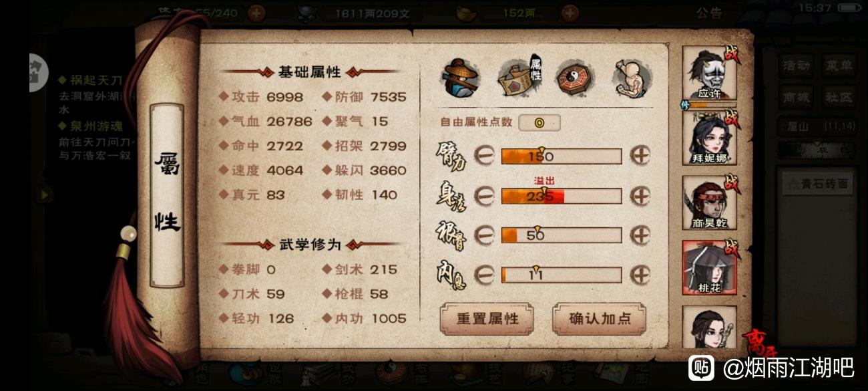
Task: Open the 属性 scroll icon tab
Action: click(519, 77)
